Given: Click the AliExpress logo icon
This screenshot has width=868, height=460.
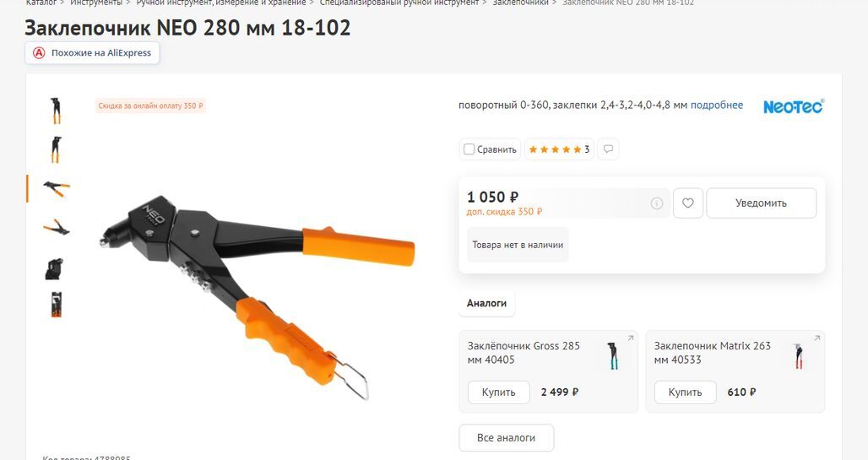Looking at the screenshot, I should click(39, 53).
